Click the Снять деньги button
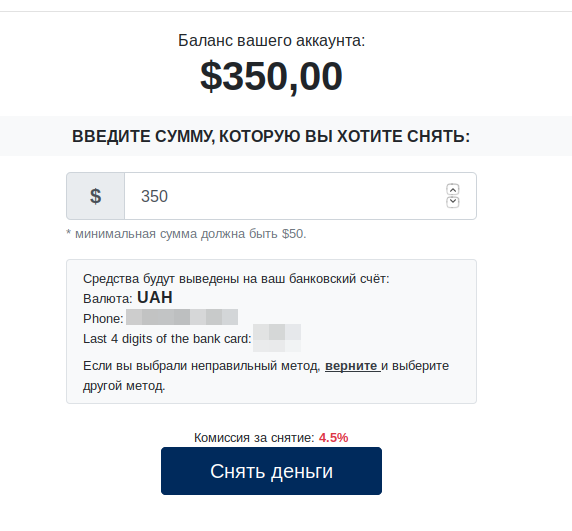Screen dimensions: 572x531 271,471
